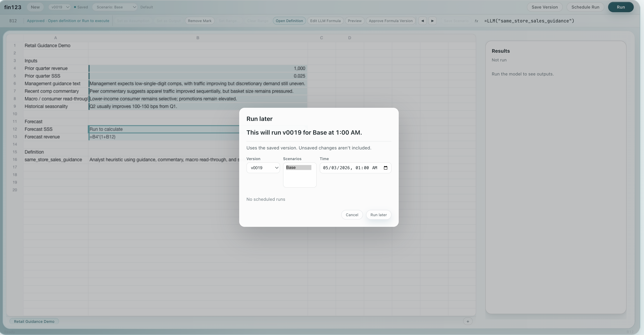Click the Run button in header
The width and height of the screenshot is (644, 335).
[x=621, y=7]
